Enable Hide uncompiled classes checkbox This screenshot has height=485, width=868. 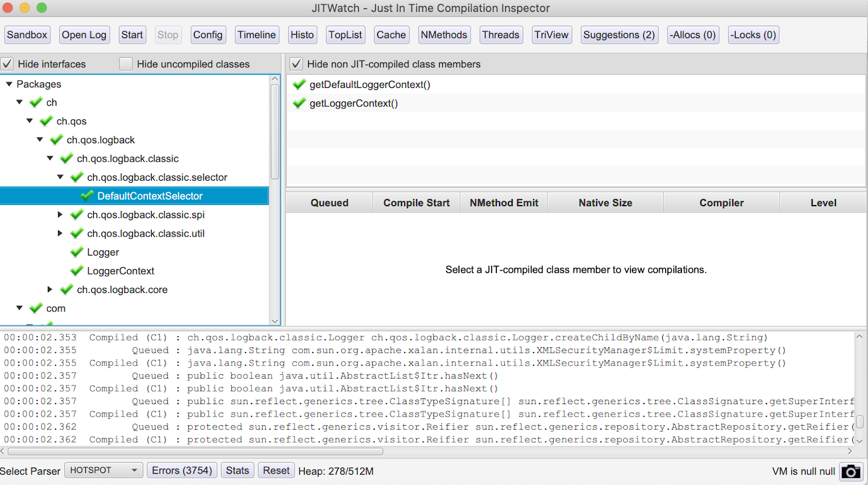click(x=126, y=63)
